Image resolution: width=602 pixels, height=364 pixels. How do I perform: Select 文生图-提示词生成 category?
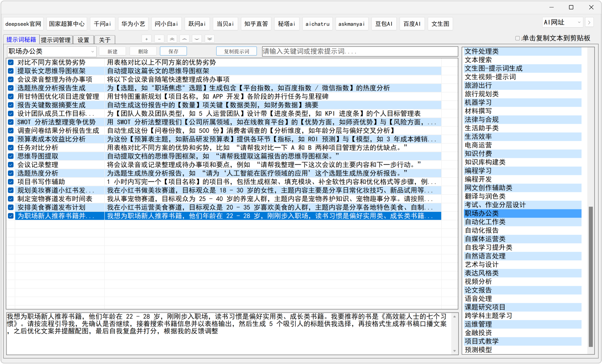[x=523, y=68]
